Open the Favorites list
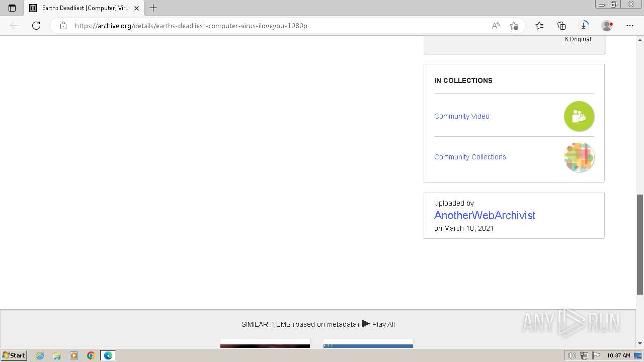 click(539, 26)
